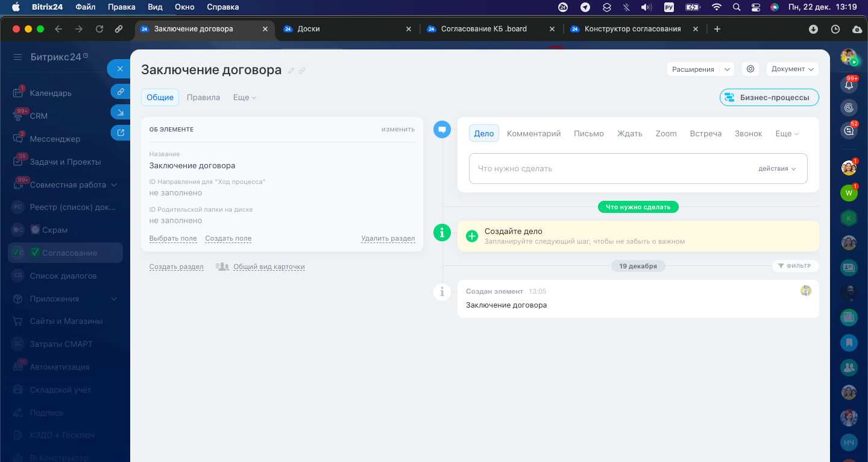Click the browser reload icon

click(100, 29)
